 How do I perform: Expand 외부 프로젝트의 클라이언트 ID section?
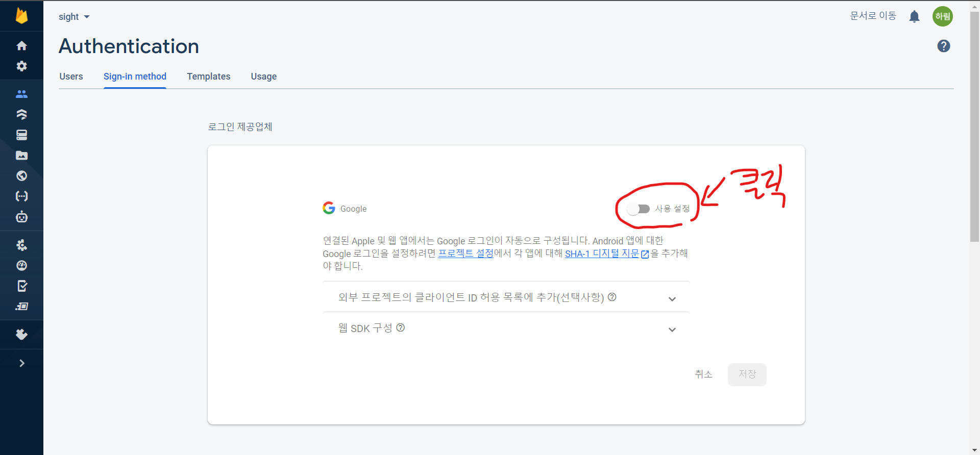(506, 297)
